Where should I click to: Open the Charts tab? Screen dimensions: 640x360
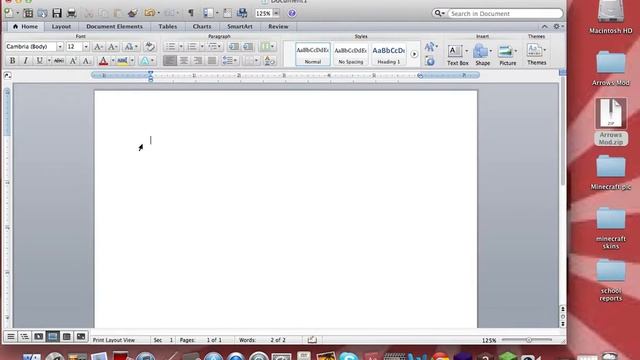click(x=202, y=27)
